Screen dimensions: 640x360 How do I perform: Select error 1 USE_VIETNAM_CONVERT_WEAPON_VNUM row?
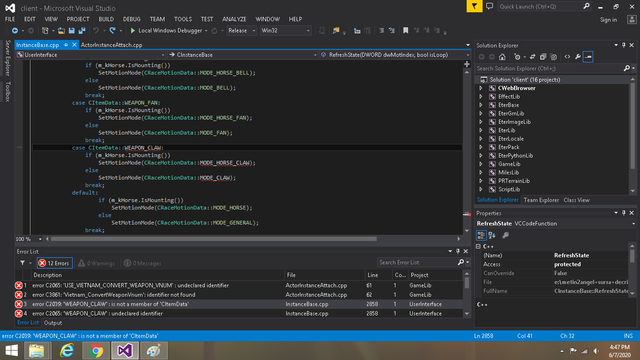239,285
